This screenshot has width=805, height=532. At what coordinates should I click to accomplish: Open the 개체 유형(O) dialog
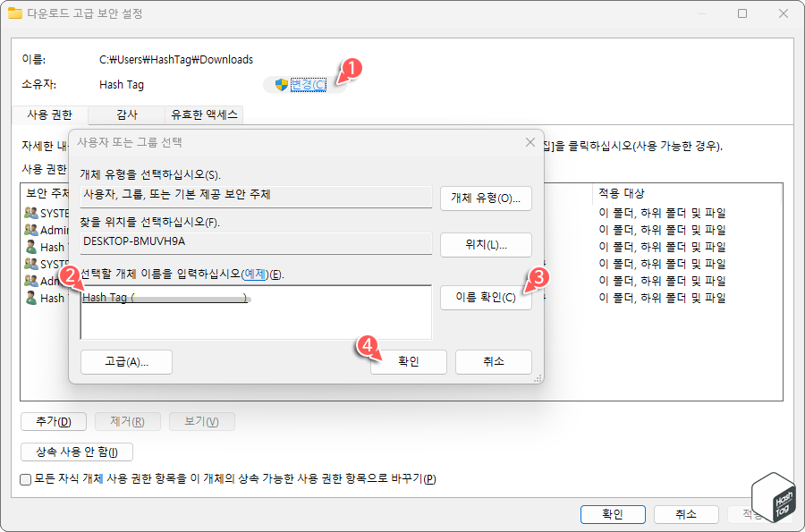point(486,198)
